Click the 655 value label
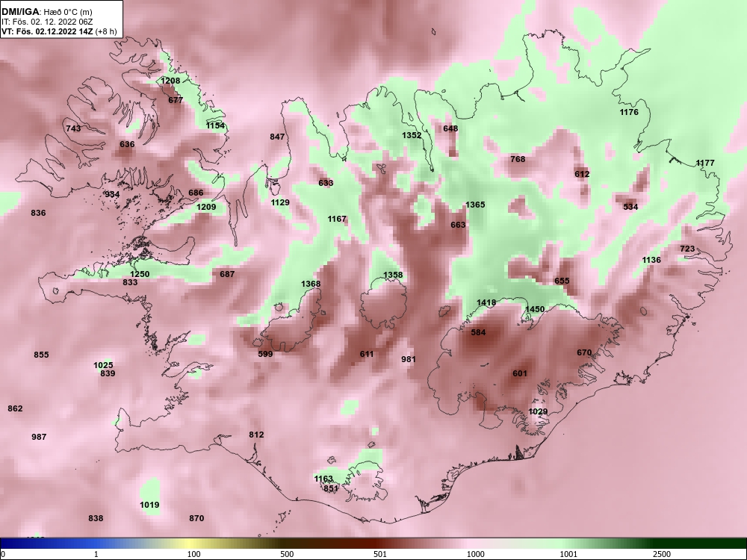Image resolution: width=747 pixels, height=560 pixels. [562, 281]
